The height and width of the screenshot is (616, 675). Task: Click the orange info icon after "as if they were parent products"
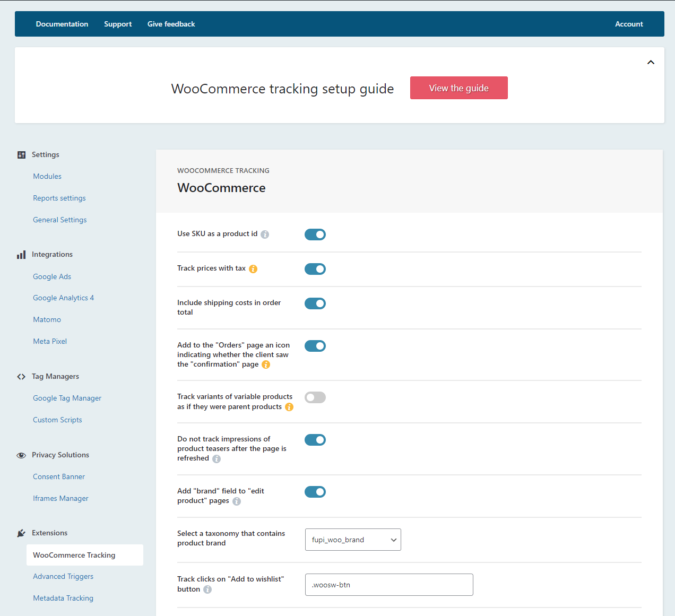(x=289, y=407)
